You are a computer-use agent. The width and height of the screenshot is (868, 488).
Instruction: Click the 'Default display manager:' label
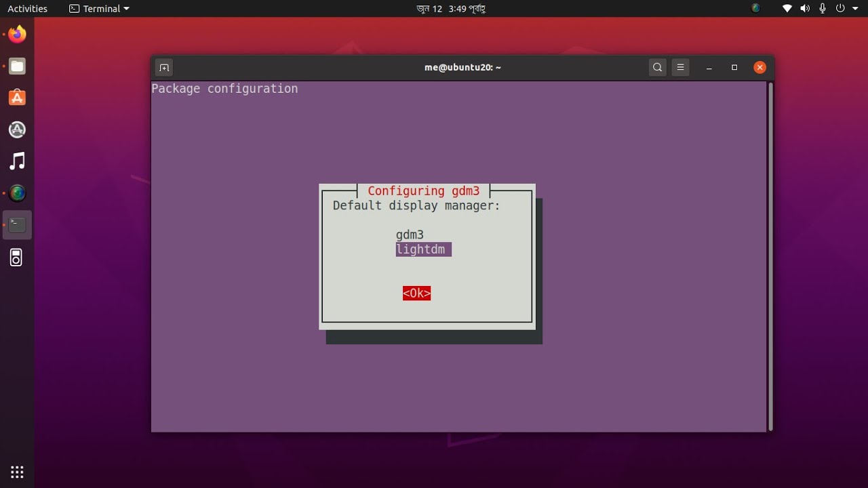pyautogui.click(x=416, y=205)
